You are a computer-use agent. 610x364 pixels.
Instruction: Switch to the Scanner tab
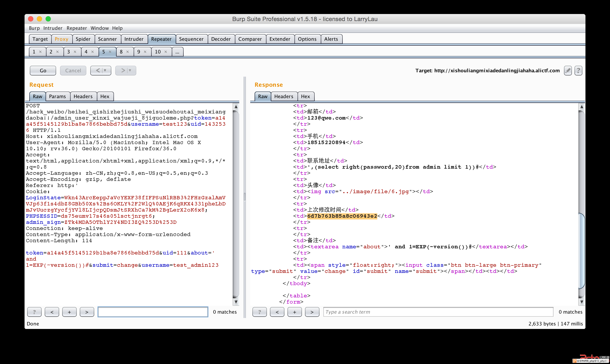coord(108,39)
